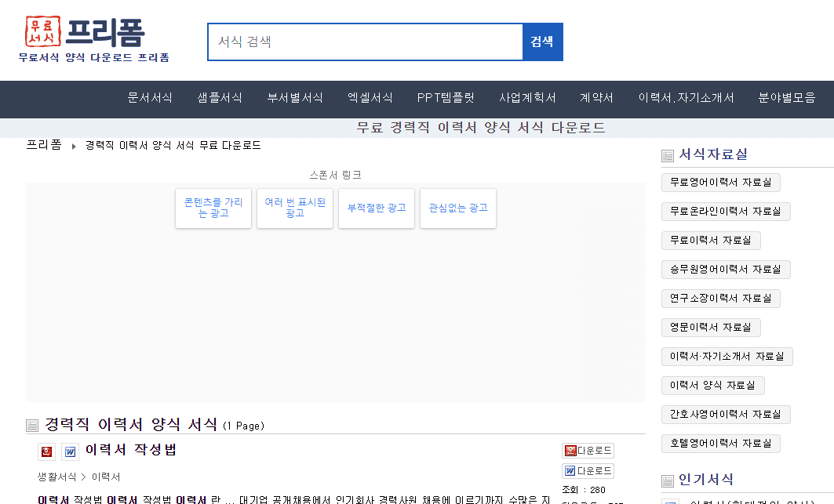Click the Word file icon beside 이력서 작성법
The image size is (834, 504).
(69, 451)
